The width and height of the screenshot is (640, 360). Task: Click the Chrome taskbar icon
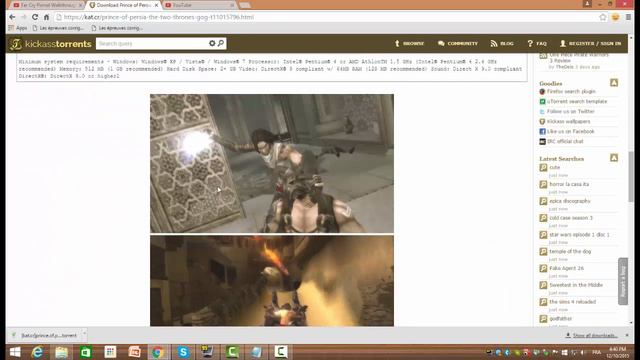tap(158, 352)
